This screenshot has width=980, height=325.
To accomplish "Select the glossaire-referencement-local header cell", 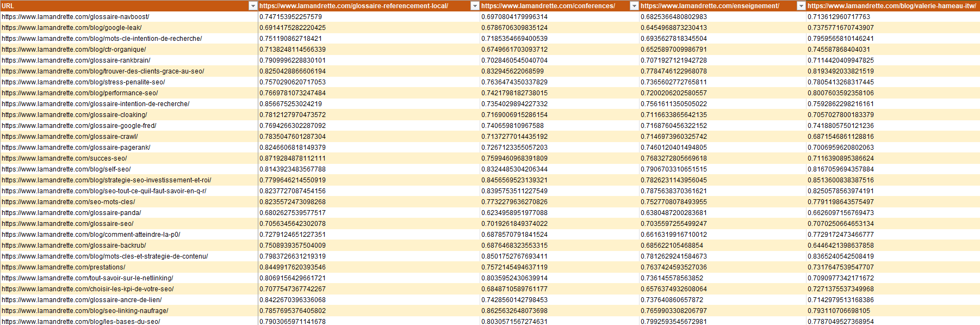I will coord(369,6).
